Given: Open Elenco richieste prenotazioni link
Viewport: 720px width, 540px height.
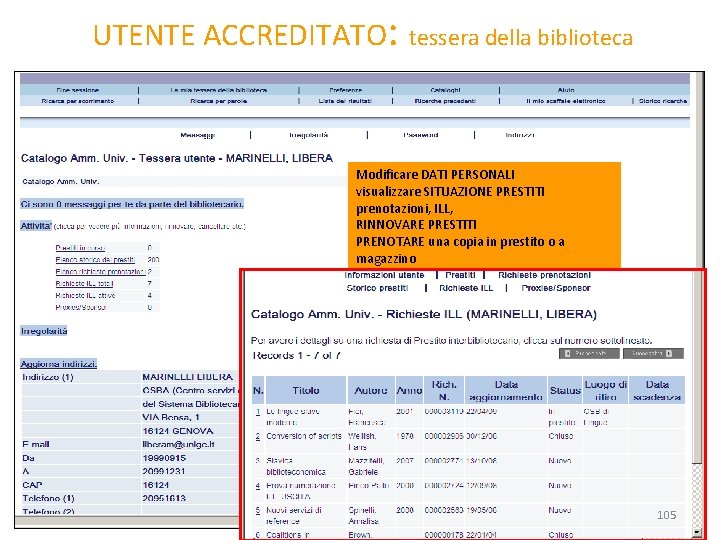Looking at the screenshot, I should pyautogui.click(x=100, y=272).
